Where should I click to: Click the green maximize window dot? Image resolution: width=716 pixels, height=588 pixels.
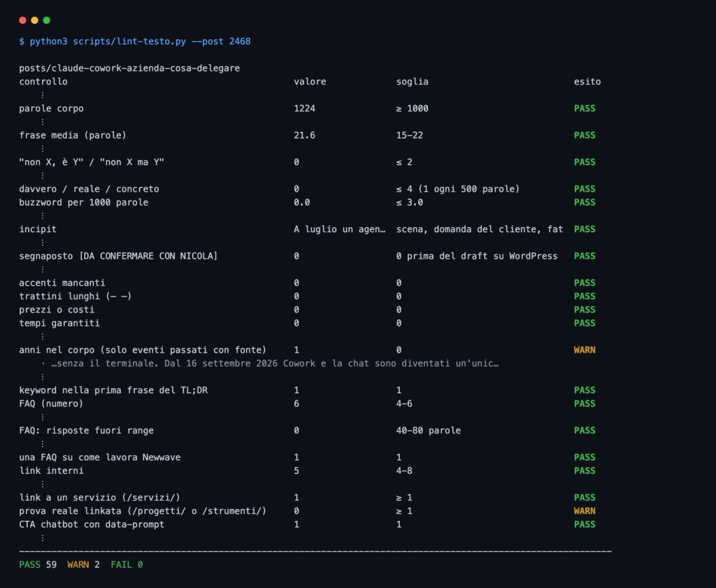[47, 20]
